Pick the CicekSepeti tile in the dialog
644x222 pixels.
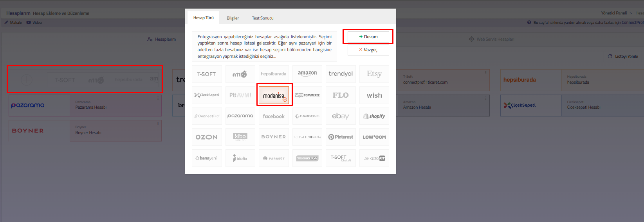click(207, 95)
